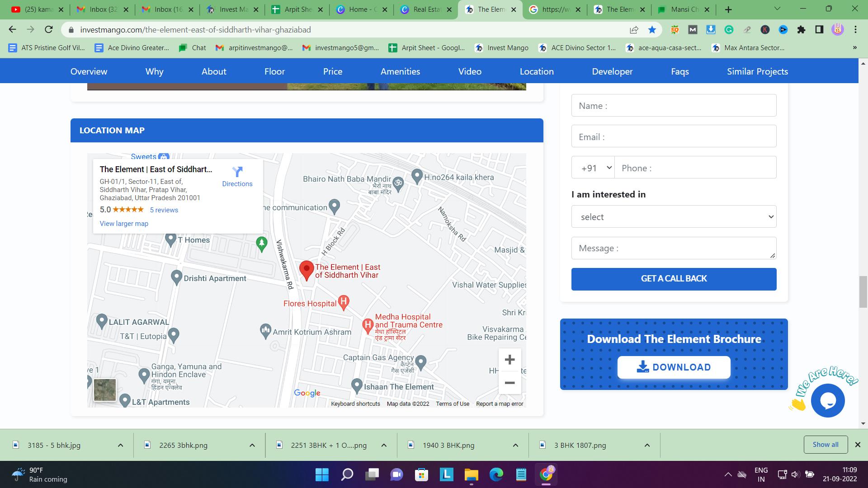Reload the page
Screen dimensions: 868x488
[x=49, y=30]
